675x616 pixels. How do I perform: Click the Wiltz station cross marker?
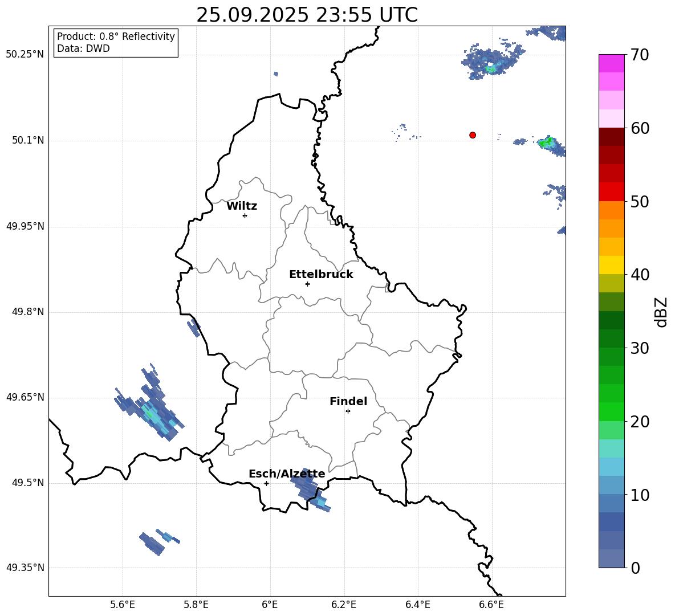[x=245, y=215]
